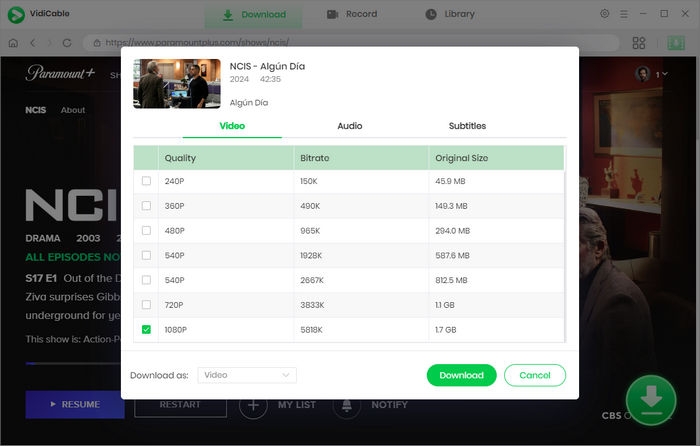The height and width of the screenshot is (446, 700).
Task: Navigate back with the back arrow
Action: click(x=33, y=43)
